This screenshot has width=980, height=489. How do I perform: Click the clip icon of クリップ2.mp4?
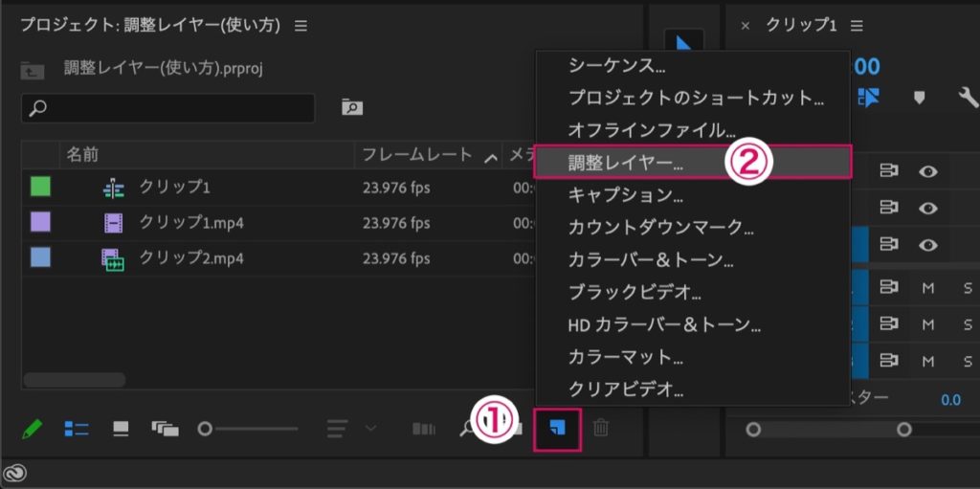113,258
